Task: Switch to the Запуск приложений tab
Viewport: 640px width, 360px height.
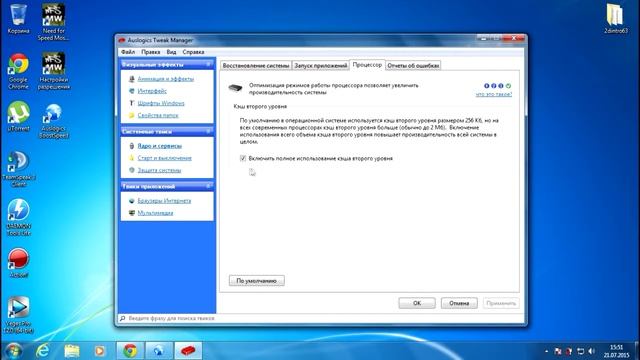Action: 321,65
